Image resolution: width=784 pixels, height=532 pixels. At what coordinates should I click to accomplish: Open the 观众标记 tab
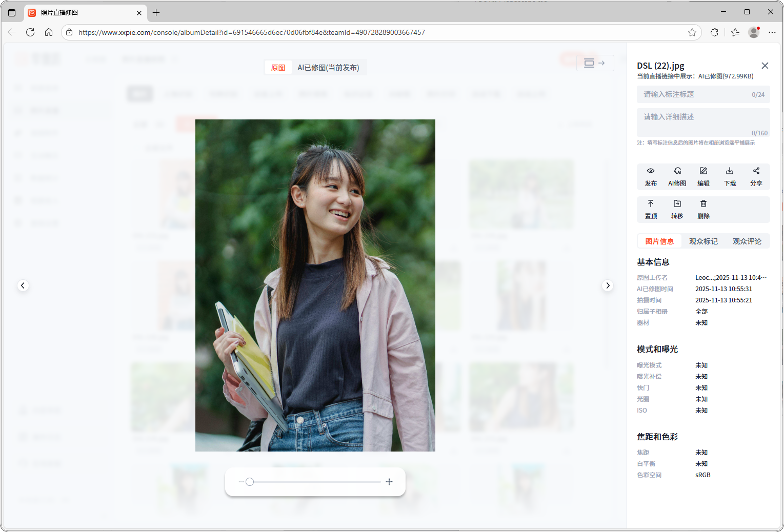point(703,241)
